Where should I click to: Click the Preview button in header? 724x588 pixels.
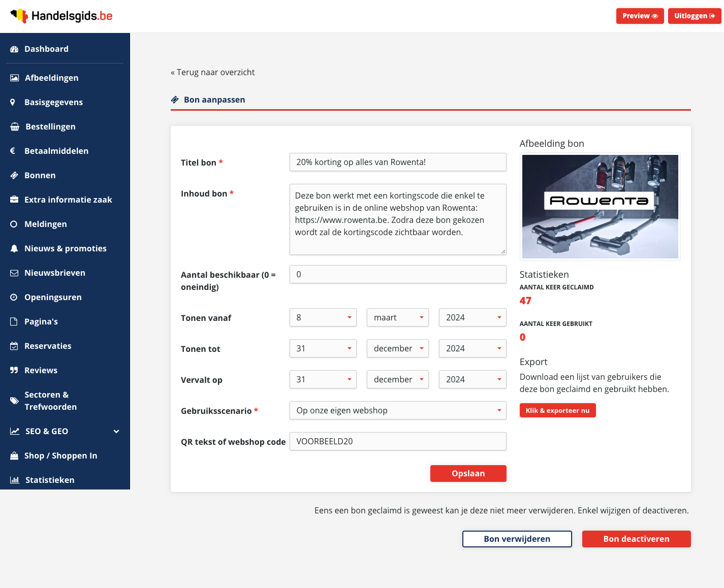(x=640, y=16)
